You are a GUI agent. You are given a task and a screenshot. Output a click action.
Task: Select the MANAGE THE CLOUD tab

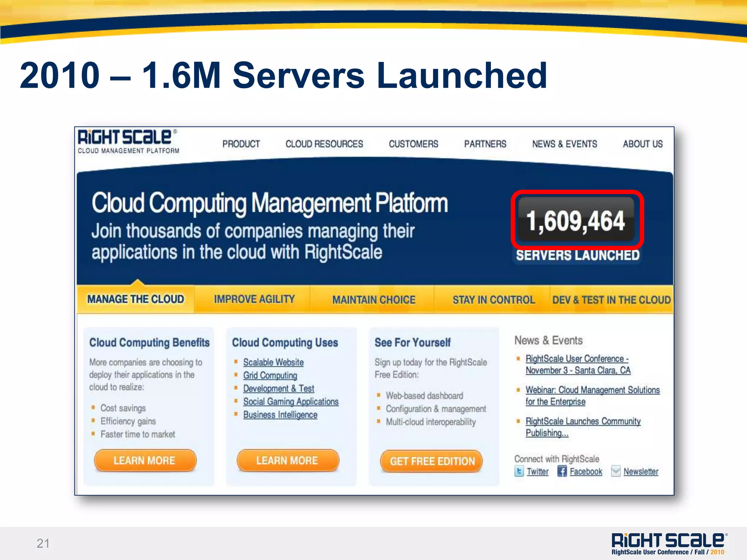click(135, 300)
